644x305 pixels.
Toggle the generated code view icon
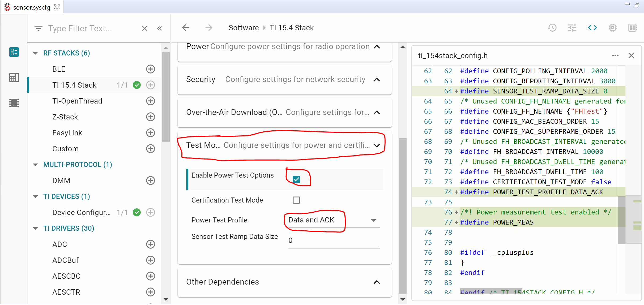pyautogui.click(x=592, y=28)
